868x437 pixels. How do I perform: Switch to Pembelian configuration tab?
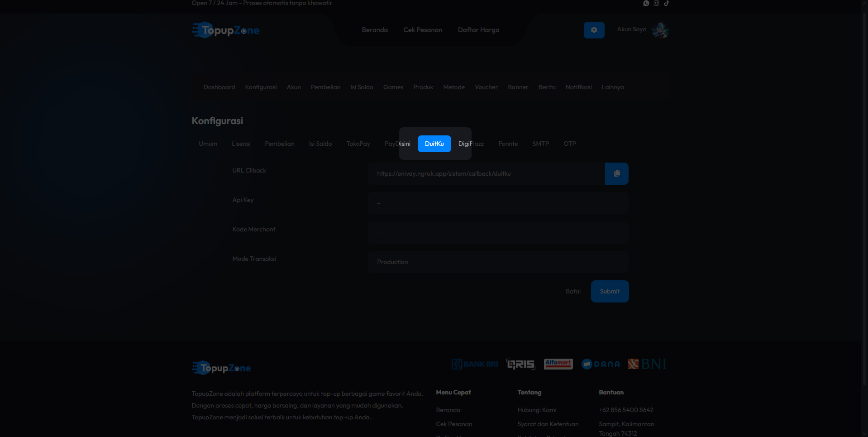tap(280, 144)
